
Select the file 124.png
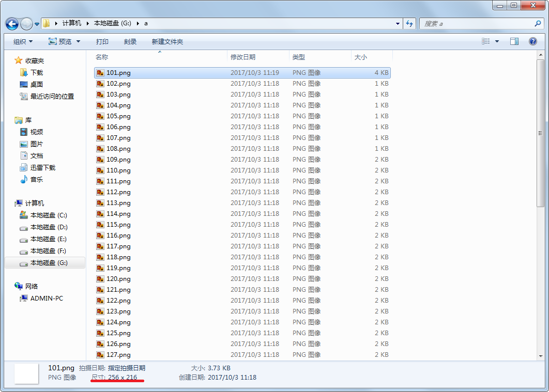(x=242, y=322)
